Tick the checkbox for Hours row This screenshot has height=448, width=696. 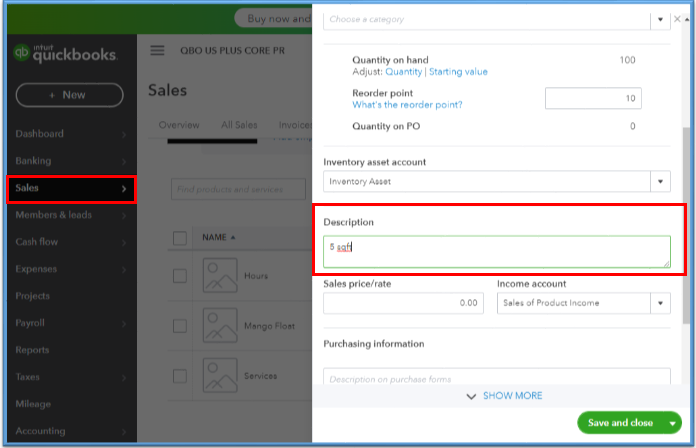pos(180,276)
